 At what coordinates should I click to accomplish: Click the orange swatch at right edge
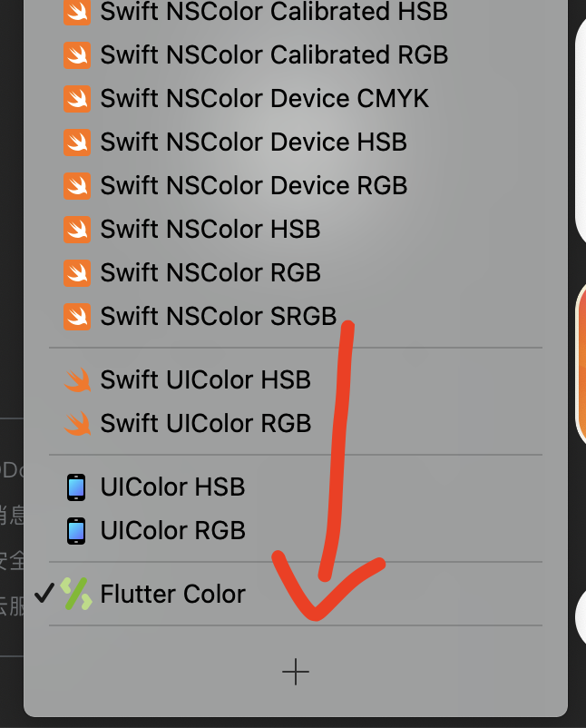tap(581, 362)
